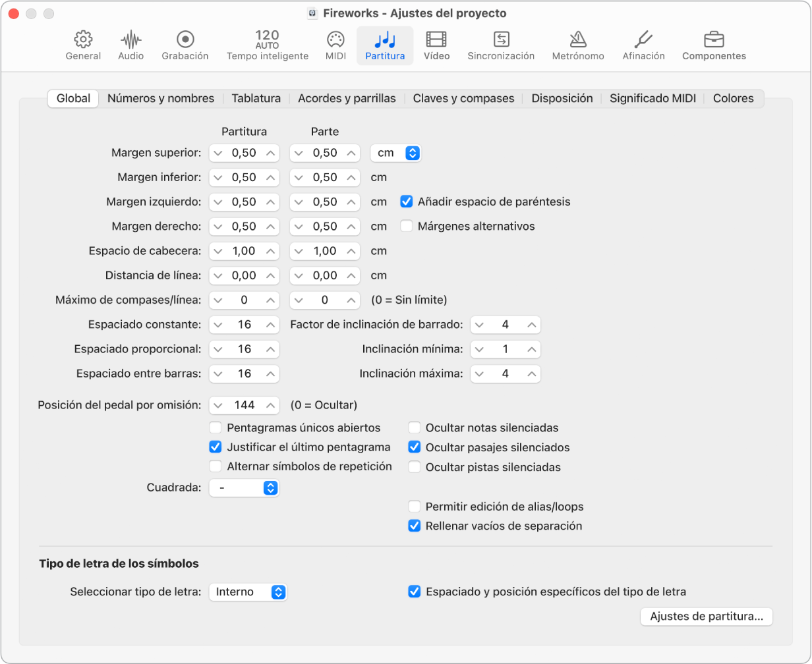Open Seleccionar tipo de letra dropdown

[x=248, y=592]
